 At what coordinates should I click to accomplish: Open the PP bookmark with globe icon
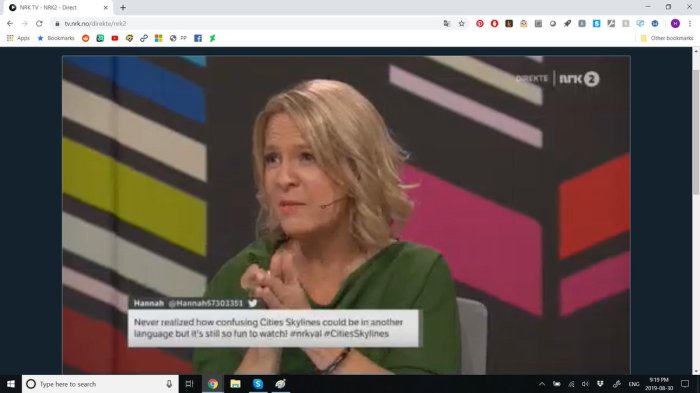[178, 38]
